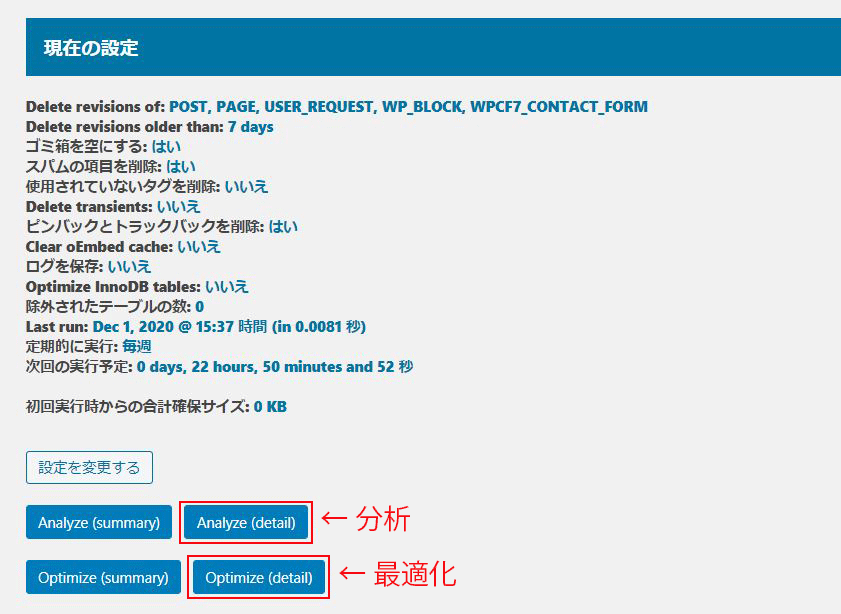Click the Clear oEmbed cache いいえ value

199,247
